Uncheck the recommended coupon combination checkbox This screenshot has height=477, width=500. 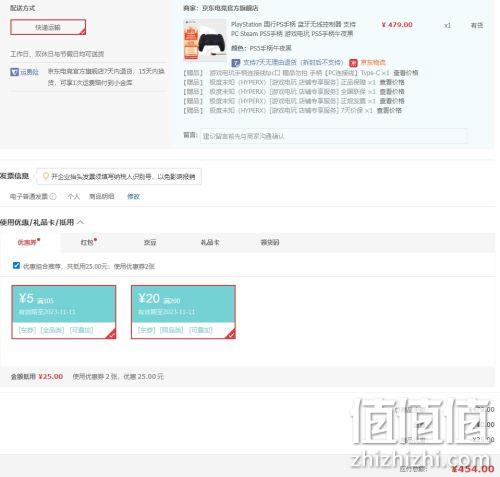(16, 265)
